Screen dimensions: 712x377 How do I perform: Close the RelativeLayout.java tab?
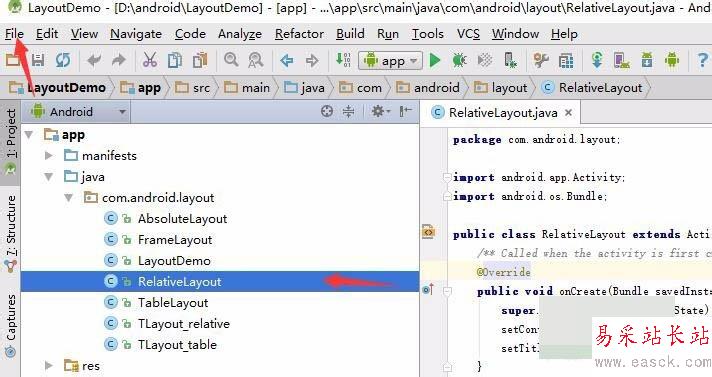(x=568, y=113)
